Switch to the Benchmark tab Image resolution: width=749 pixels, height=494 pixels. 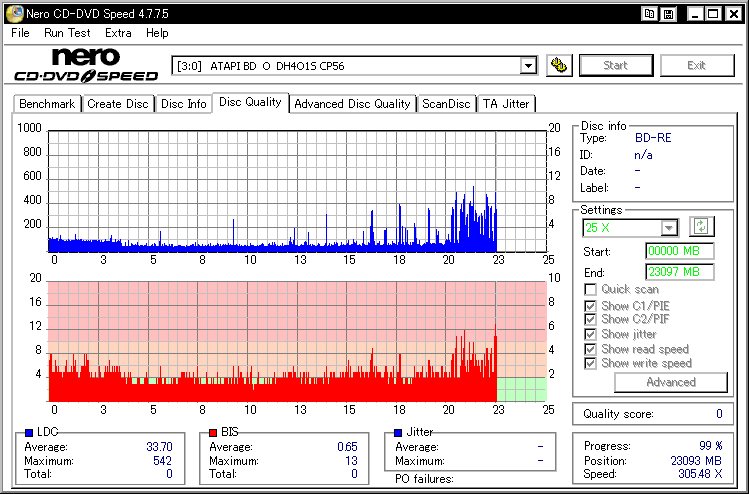pos(47,104)
